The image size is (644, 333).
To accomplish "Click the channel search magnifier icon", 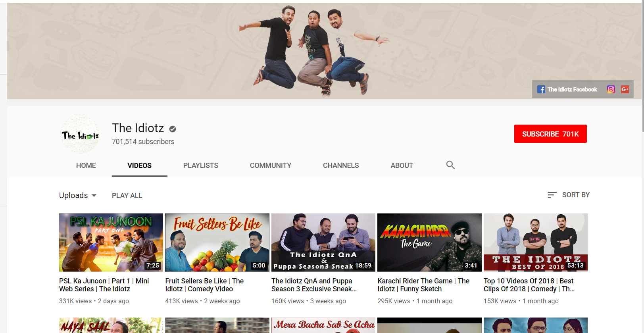I will click(x=450, y=165).
